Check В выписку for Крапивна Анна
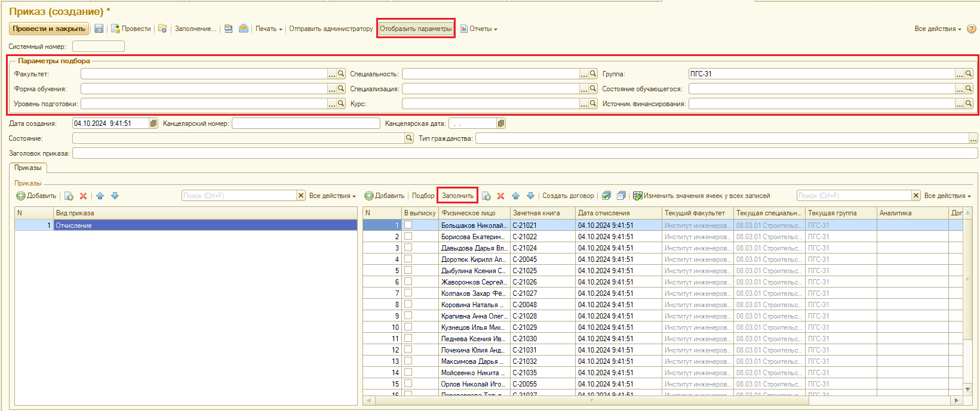Viewport: 980px width, 411px height. (408, 316)
